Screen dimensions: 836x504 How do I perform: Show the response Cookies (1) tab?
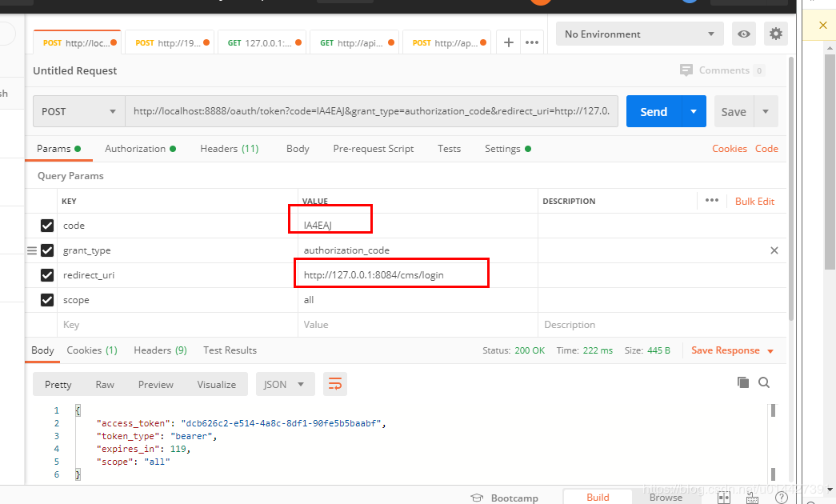pos(92,350)
